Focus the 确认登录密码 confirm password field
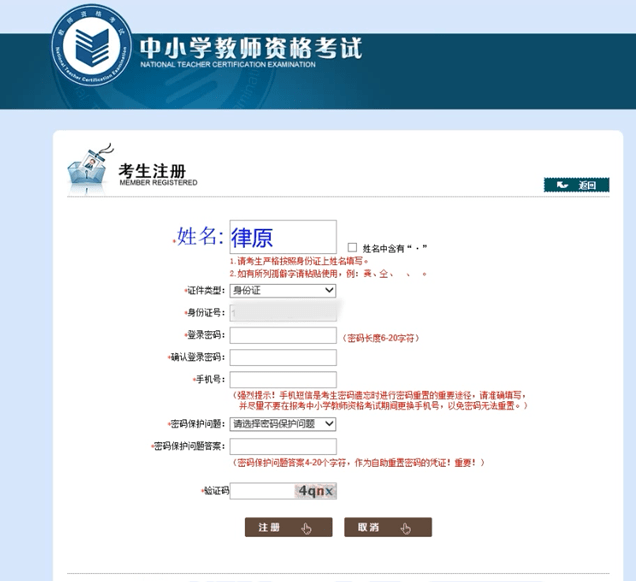The height and width of the screenshot is (582, 636). [x=283, y=357]
